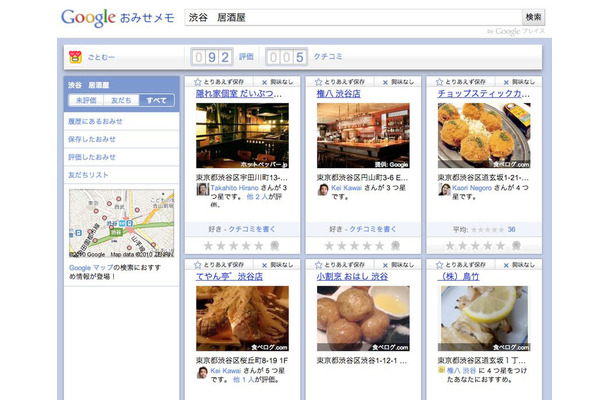This screenshot has width=610, height=400.
Task: Click the 小割烹 おはし potatoes photo
Action: click(363, 318)
